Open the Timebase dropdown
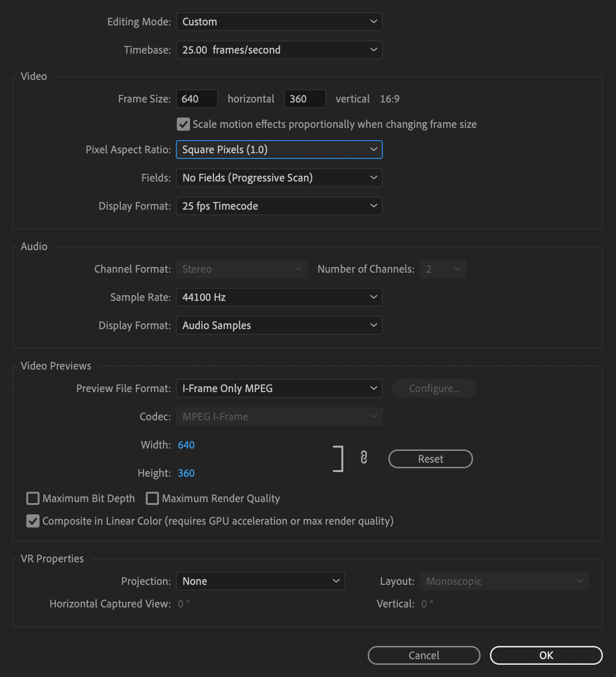The width and height of the screenshot is (616, 677). click(279, 50)
